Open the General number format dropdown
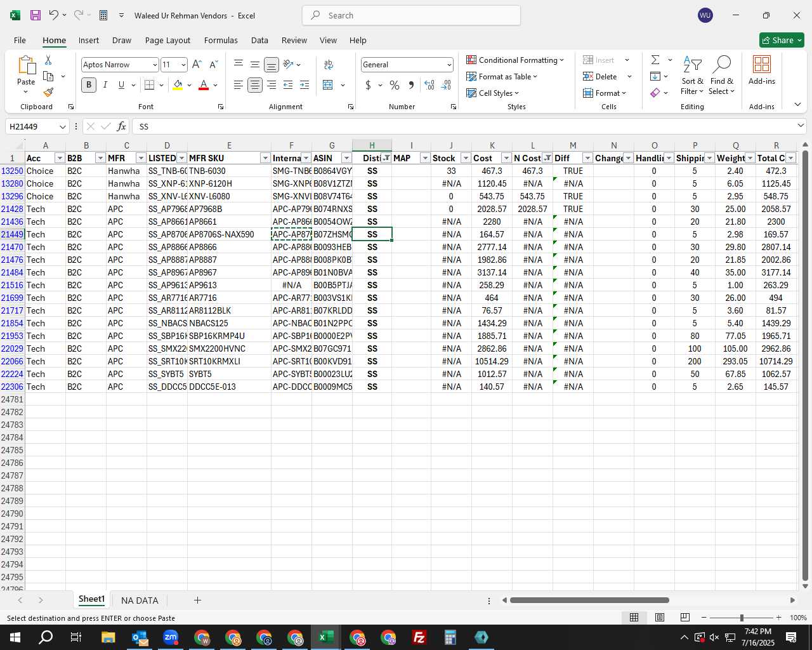This screenshot has height=650, width=812. click(449, 65)
